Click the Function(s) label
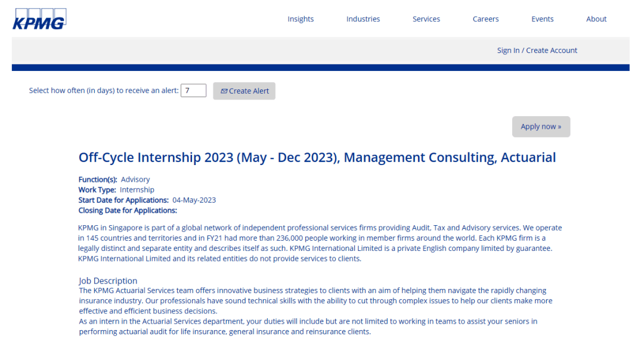This screenshot has width=644, height=345. click(x=98, y=179)
